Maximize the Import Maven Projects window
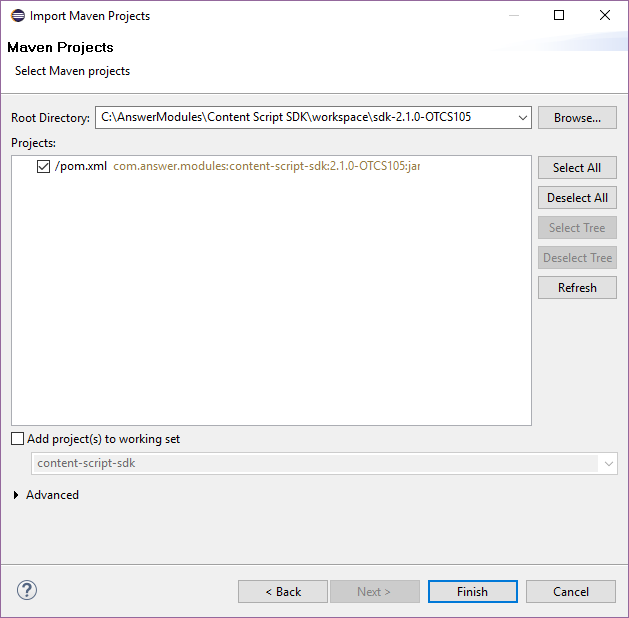The image size is (629, 618). (559, 16)
